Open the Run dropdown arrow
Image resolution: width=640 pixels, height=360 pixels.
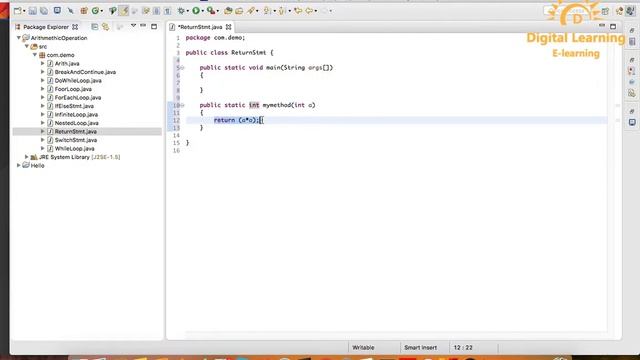click(202, 11)
